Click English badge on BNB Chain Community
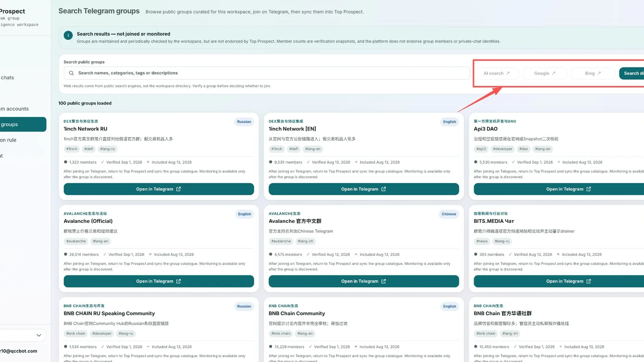 450,306
